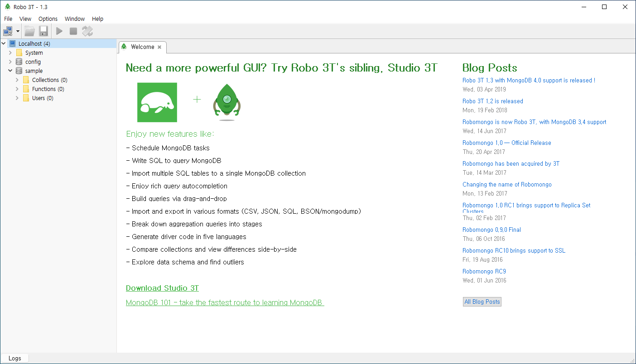Click the "Write SQL to query MongoDB" line
Image resolution: width=636 pixels, height=364 pixels.
tap(174, 161)
